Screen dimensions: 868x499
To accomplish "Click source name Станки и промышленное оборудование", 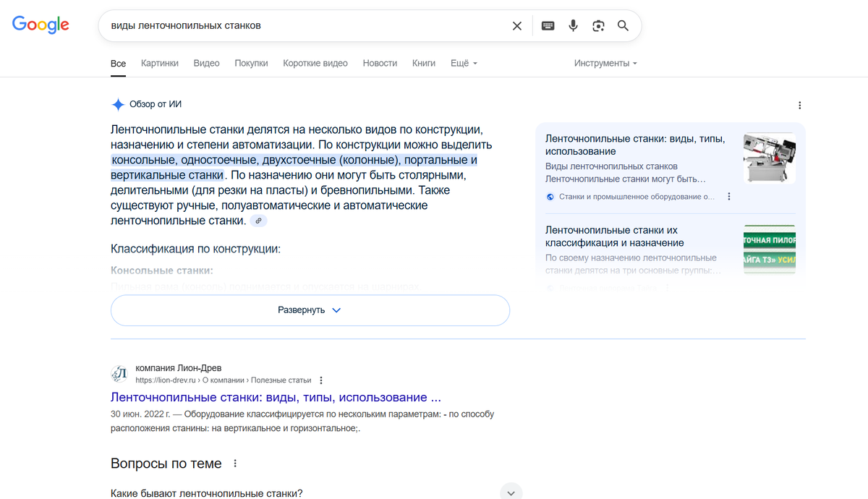I will click(637, 197).
